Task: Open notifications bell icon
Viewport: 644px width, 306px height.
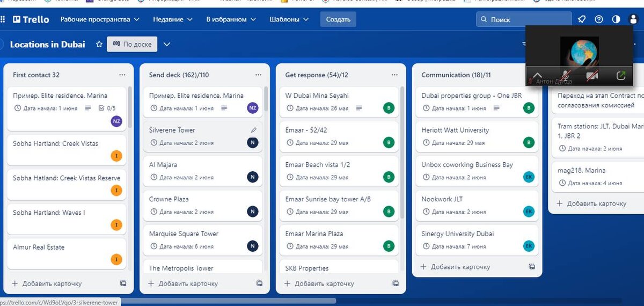Action: tap(582, 19)
